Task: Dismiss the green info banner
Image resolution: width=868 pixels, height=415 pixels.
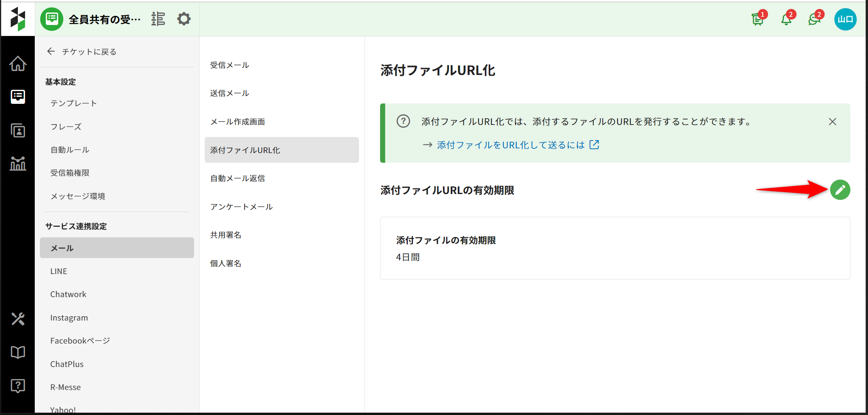Action: 832,122
